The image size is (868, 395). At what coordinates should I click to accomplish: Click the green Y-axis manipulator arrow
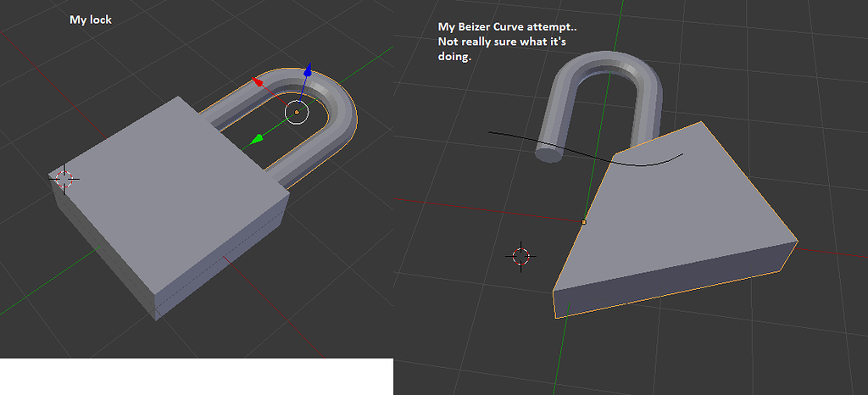(256, 140)
